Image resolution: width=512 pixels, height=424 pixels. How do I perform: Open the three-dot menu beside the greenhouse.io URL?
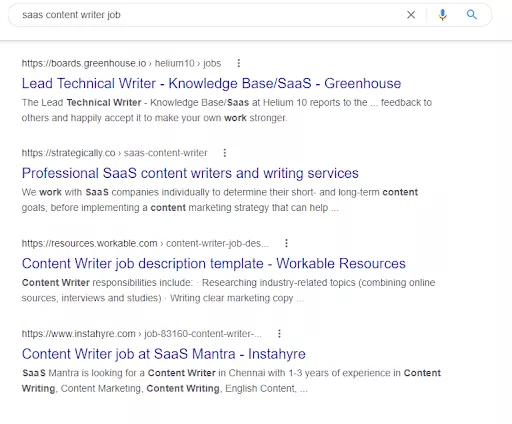(239, 63)
